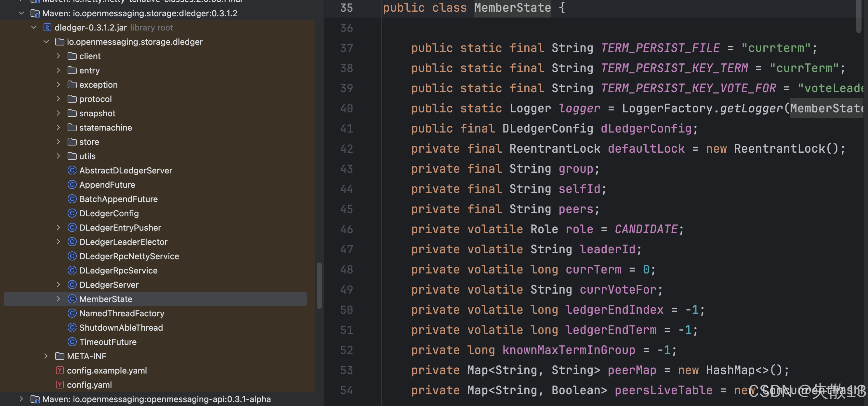Click the AbstractDLedgerServer abstract class icon
Screen dimensions: 868x406
pos(72,170)
